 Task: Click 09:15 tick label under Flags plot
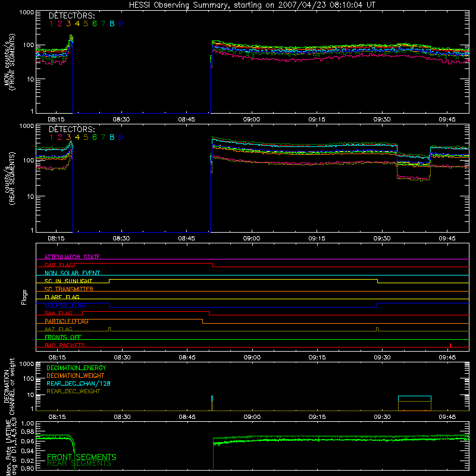(x=317, y=358)
